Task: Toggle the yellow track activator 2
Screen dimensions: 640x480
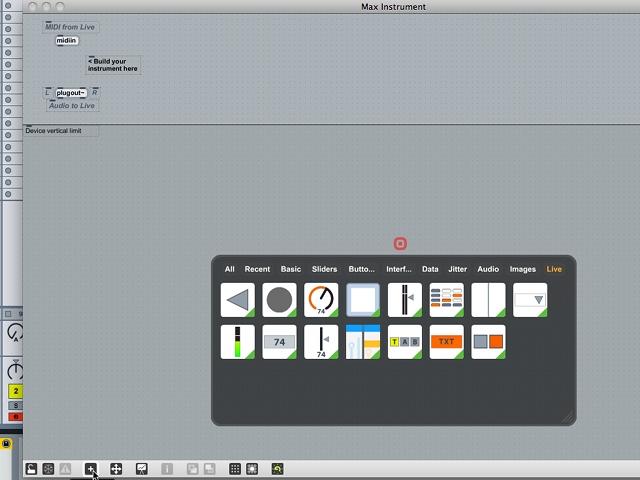Action: 16,391
